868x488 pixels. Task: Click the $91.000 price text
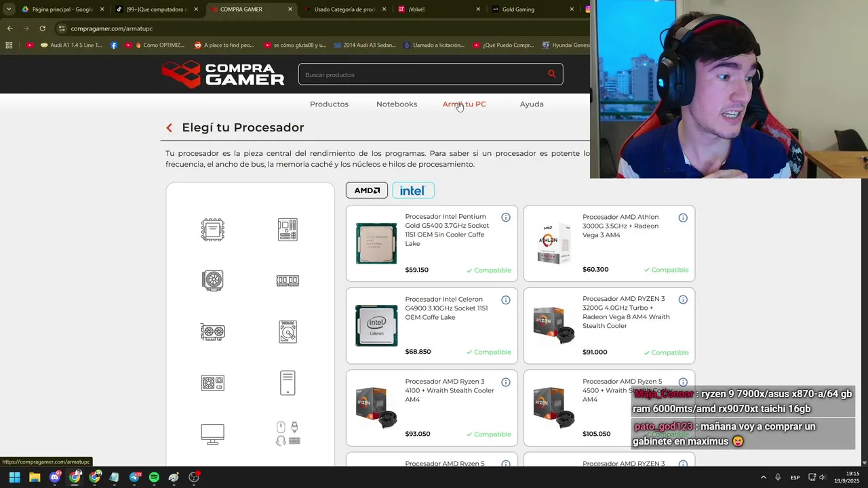tap(595, 352)
